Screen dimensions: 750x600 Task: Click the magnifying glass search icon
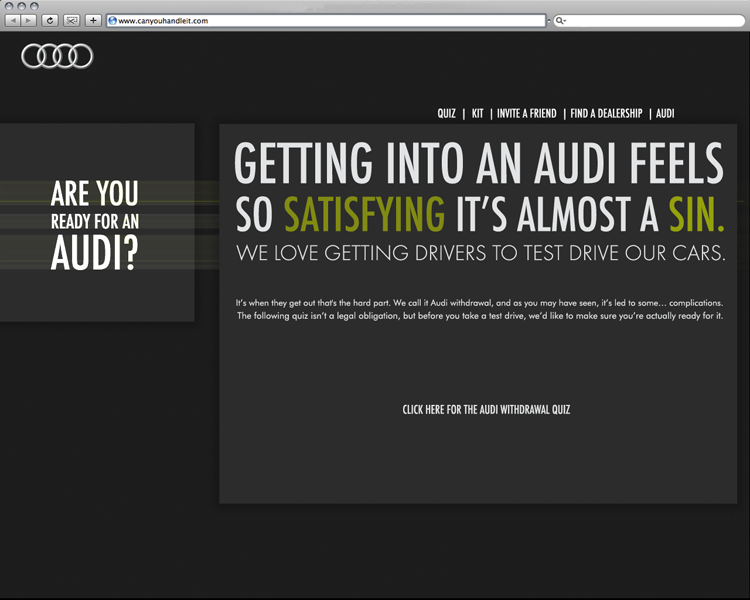click(560, 21)
